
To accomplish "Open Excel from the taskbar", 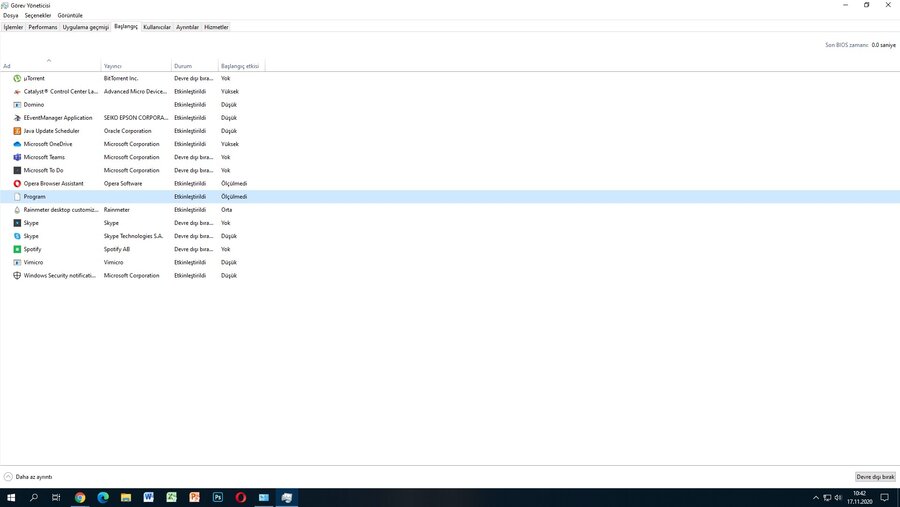I will pyautogui.click(x=172, y=497).
